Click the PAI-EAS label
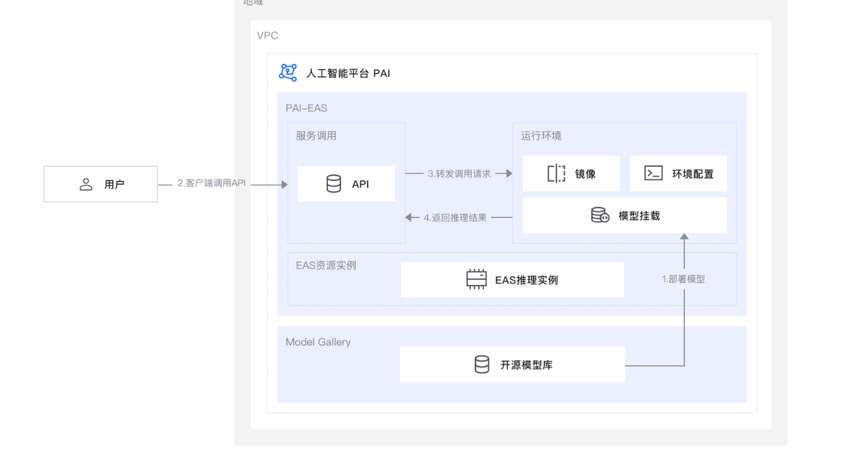Screen dimensions: 868x449 coord(306,108)
